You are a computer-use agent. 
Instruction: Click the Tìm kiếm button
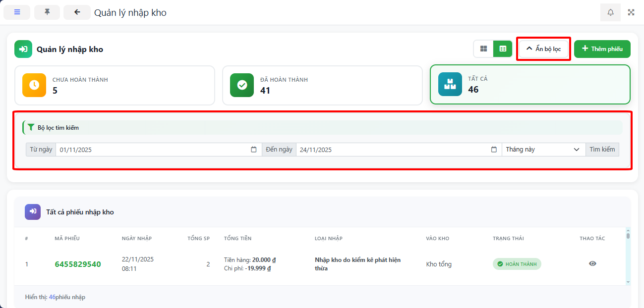pos(602,150)
